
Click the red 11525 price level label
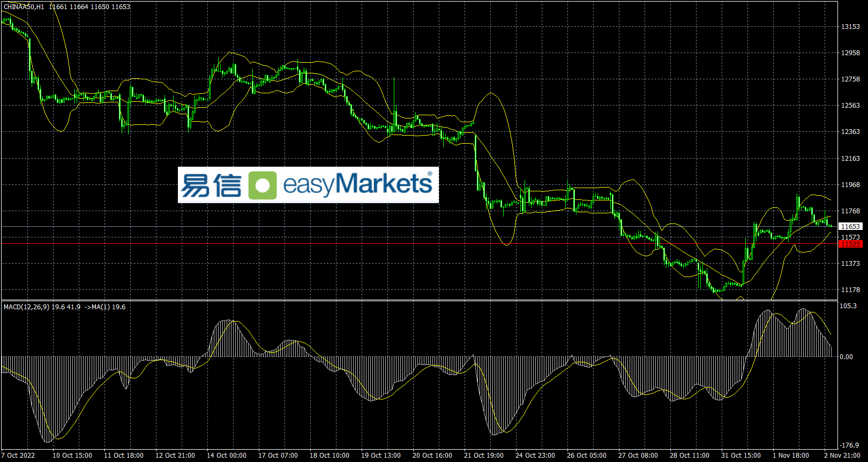click(x=850, y=244)
